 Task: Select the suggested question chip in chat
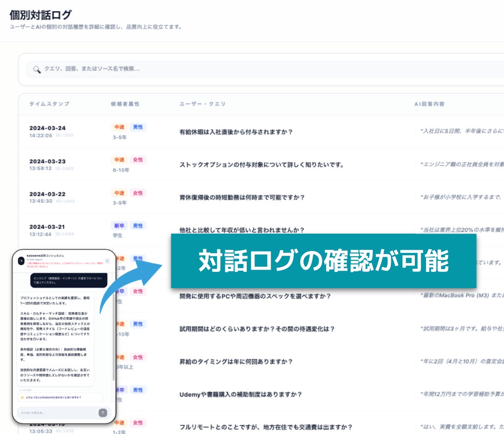click(60, 398)
